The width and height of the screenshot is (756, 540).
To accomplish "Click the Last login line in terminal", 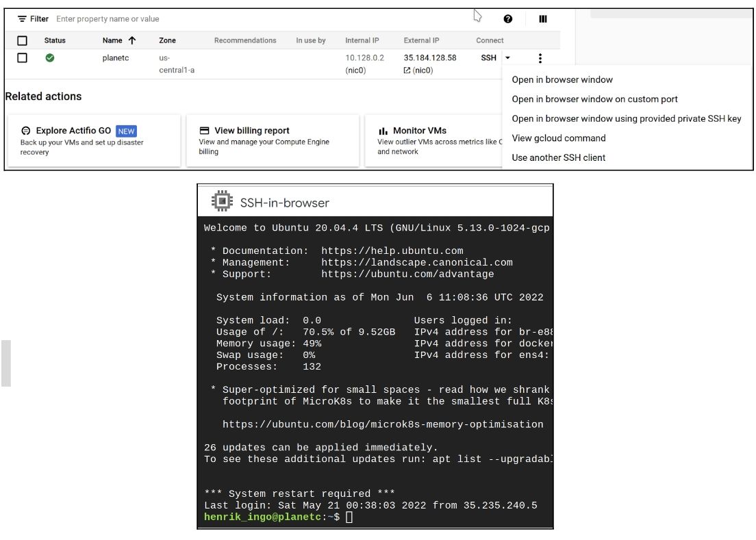I will [x=370, y=505].
